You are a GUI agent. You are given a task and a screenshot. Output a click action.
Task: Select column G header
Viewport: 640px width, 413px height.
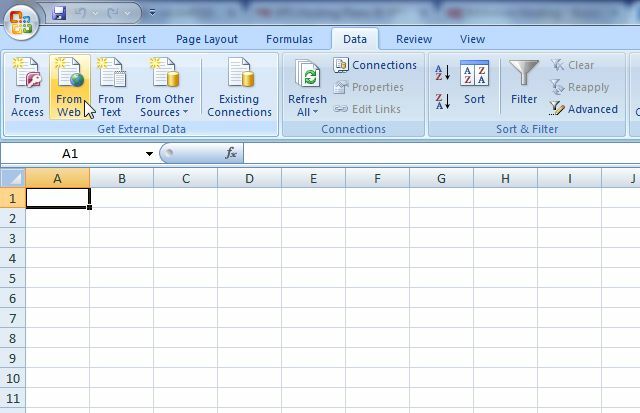(x=441, y=178)
